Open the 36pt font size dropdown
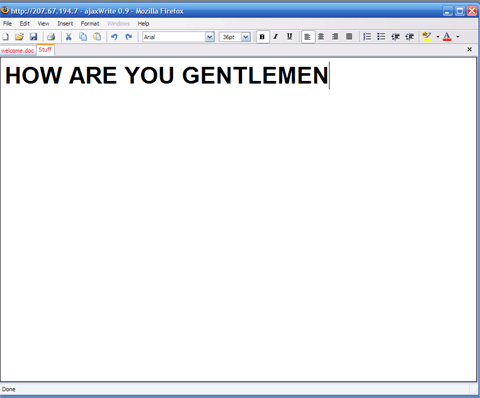480x398 pixels. tap(246, 37)
